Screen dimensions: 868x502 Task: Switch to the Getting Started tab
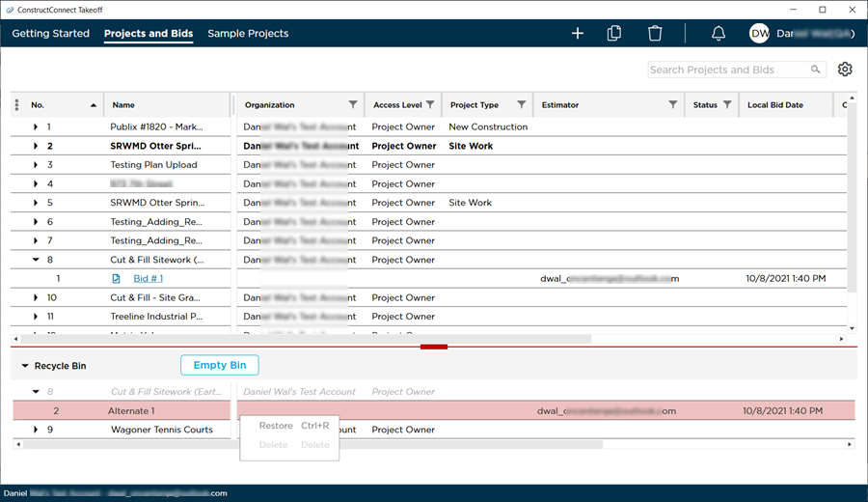50,33
